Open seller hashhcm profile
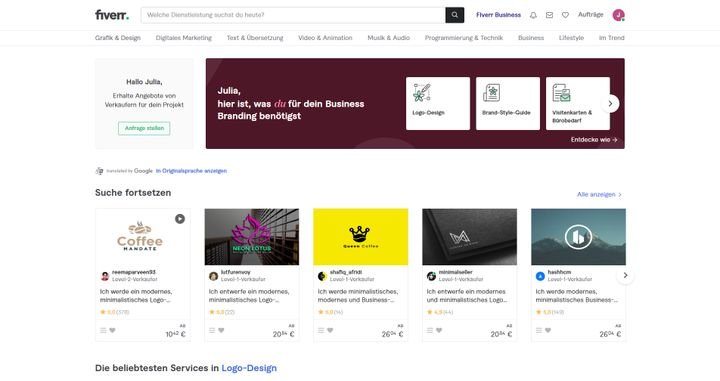The width and height of the screenshot is (720, 381). [x=559, y=272]
